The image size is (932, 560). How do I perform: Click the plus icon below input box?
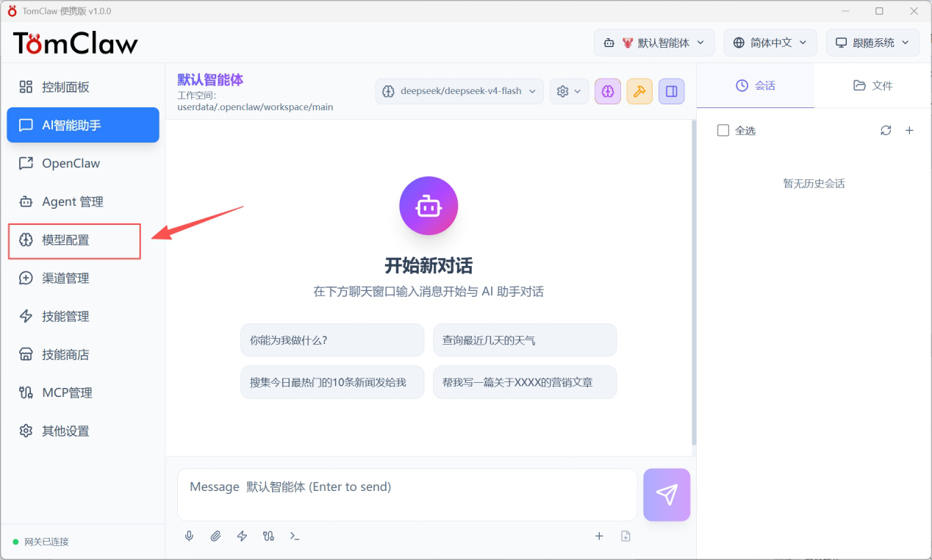pos(599,536)
